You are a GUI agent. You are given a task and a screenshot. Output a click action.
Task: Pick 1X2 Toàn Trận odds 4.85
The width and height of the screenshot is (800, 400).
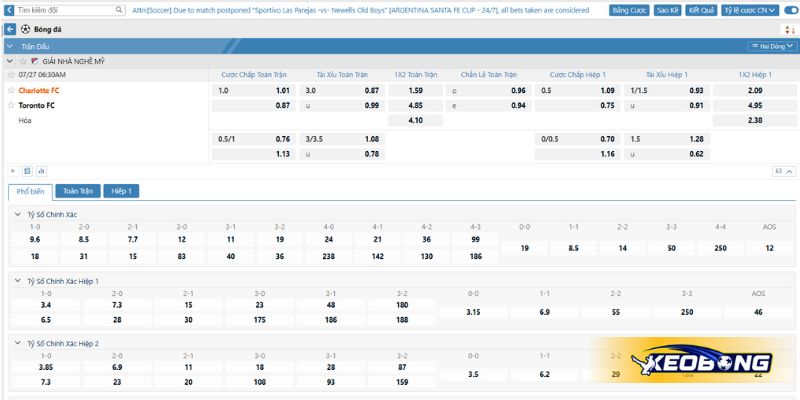click(415, 106)
